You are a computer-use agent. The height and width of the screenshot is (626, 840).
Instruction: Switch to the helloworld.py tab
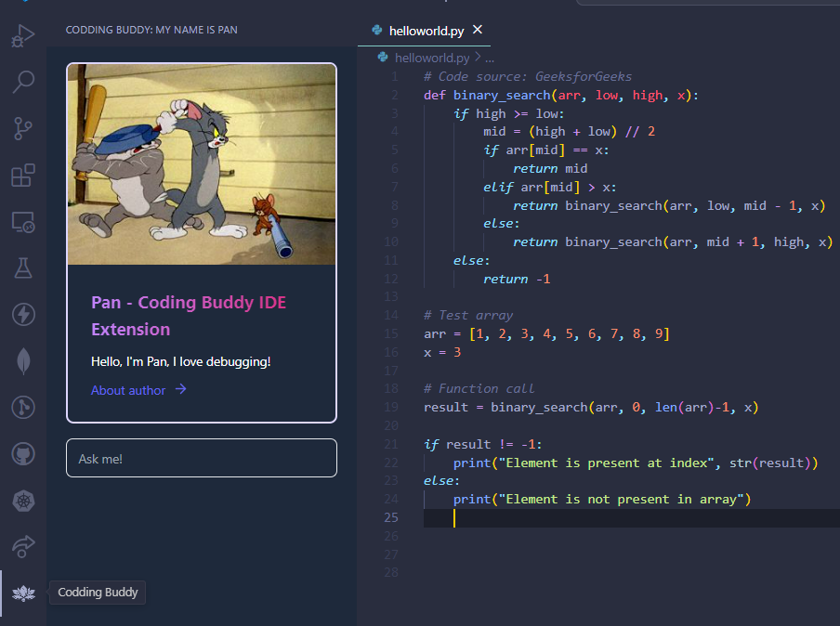point(426,31)
